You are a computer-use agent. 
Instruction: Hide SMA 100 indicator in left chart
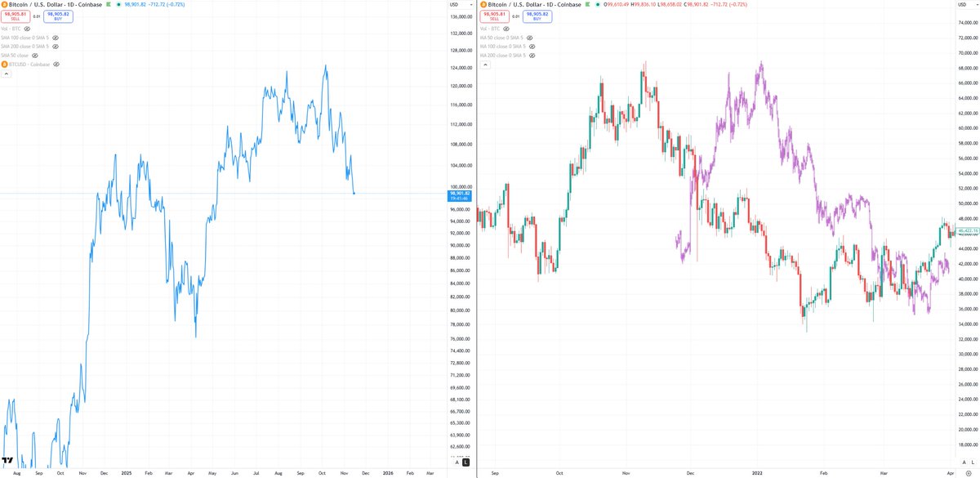pos(56,38)
